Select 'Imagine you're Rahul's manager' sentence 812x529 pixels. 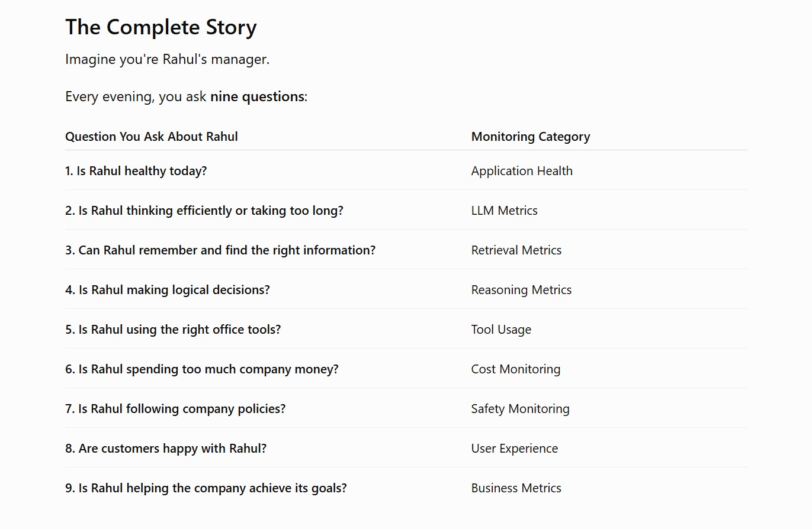pyautogui.click(x=167, y=59)
